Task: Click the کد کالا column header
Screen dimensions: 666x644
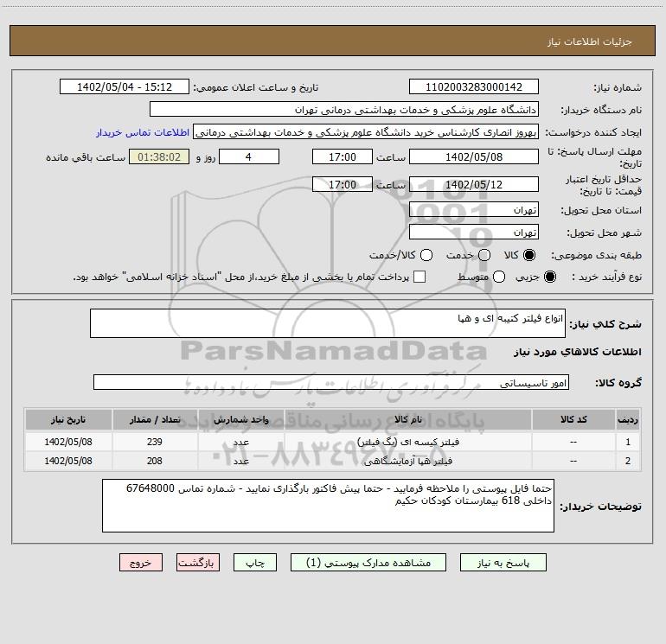Action: [573, 419]
